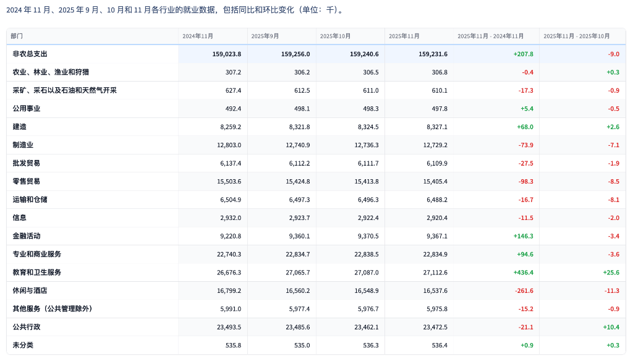This screenshot has width=633, height=364.
Task: Select the 2025年10月 column header
Action: [336, 36]
